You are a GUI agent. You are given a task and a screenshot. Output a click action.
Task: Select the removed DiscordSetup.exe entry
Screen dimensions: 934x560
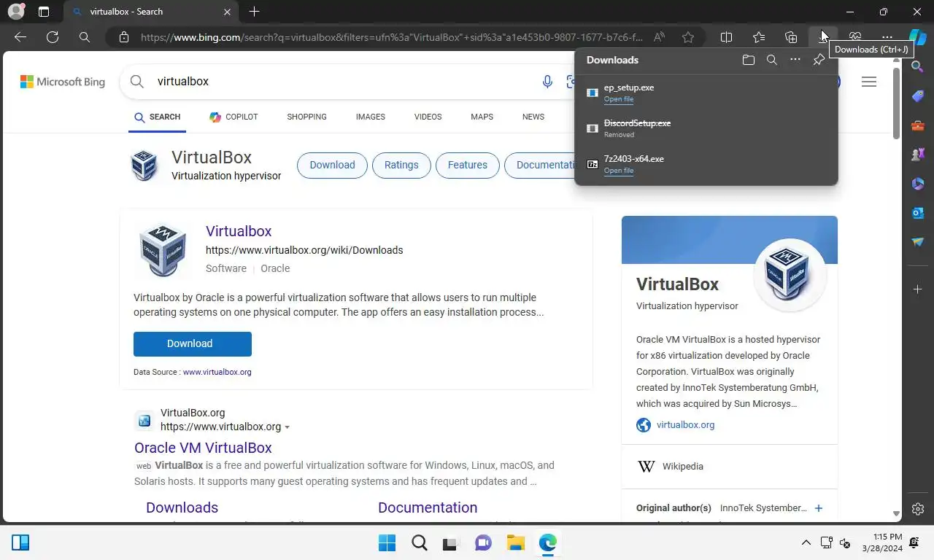[x=706, y=128]
